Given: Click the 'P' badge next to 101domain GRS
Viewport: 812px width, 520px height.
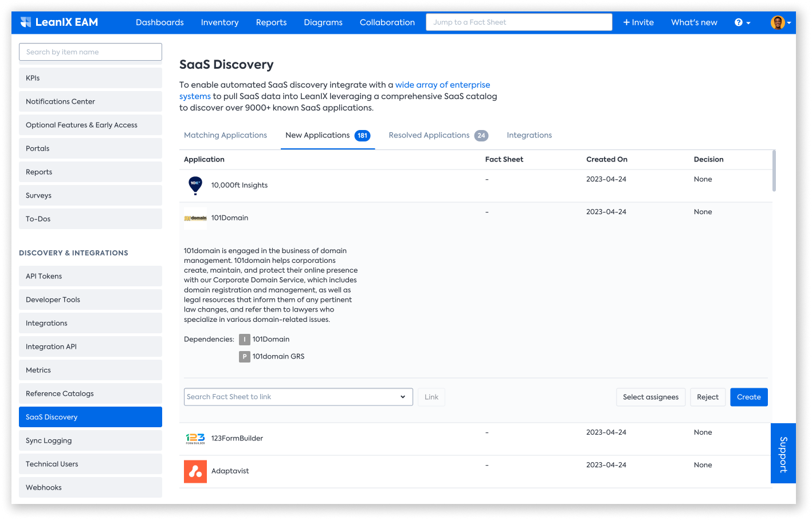Looking at the screenshot, I should point(245,357).
